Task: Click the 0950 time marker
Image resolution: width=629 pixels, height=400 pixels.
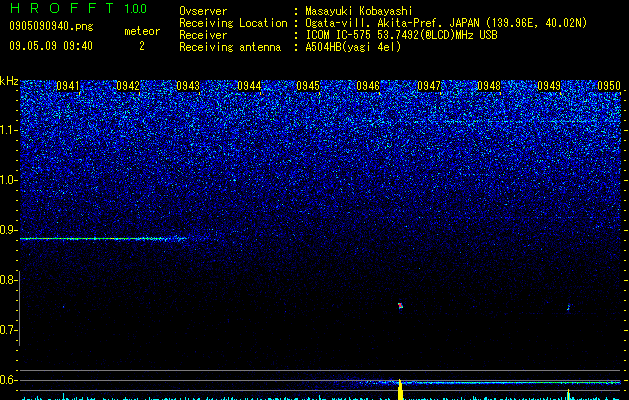Action: 609,86
